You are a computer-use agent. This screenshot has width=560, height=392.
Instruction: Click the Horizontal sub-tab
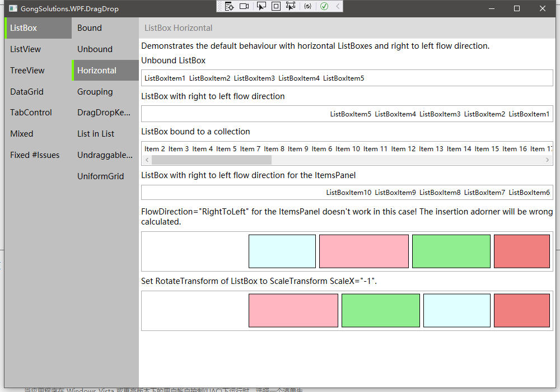click(x=105, y=71)
